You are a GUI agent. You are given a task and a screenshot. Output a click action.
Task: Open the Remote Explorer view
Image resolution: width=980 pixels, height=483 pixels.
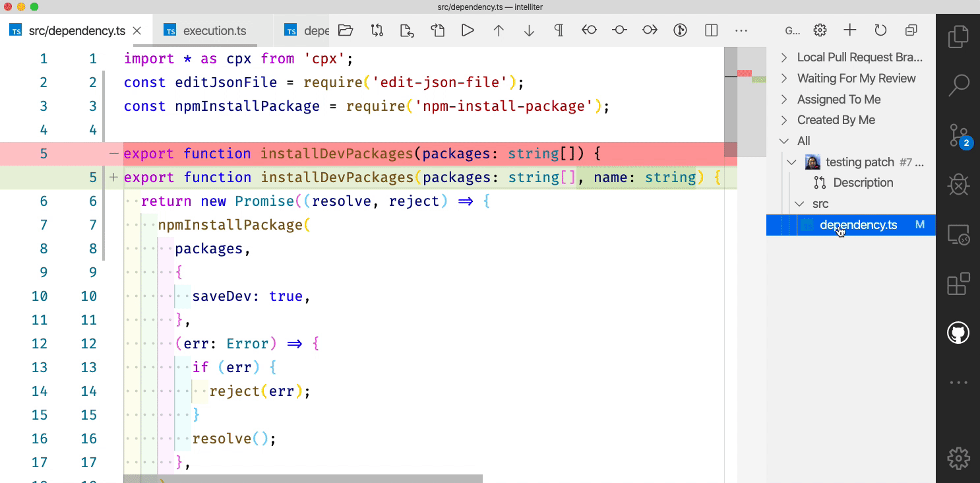pos(958,236)
